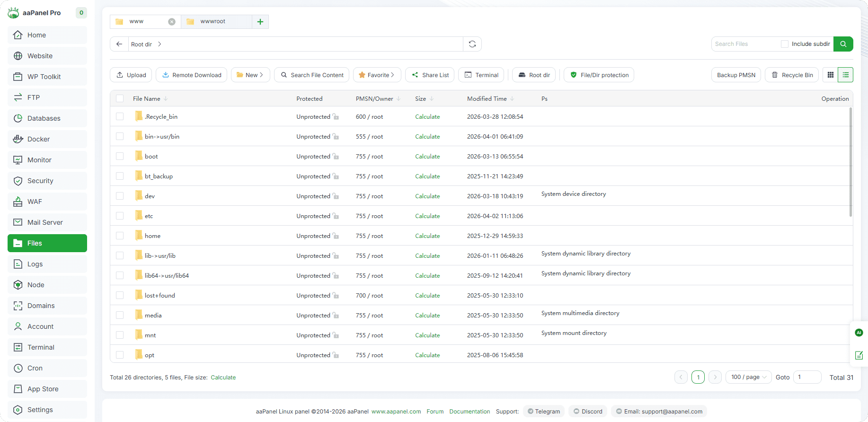Screen dimensions: 868x422
Task: Open Docker from the sidebar
Action: (38, 139)
